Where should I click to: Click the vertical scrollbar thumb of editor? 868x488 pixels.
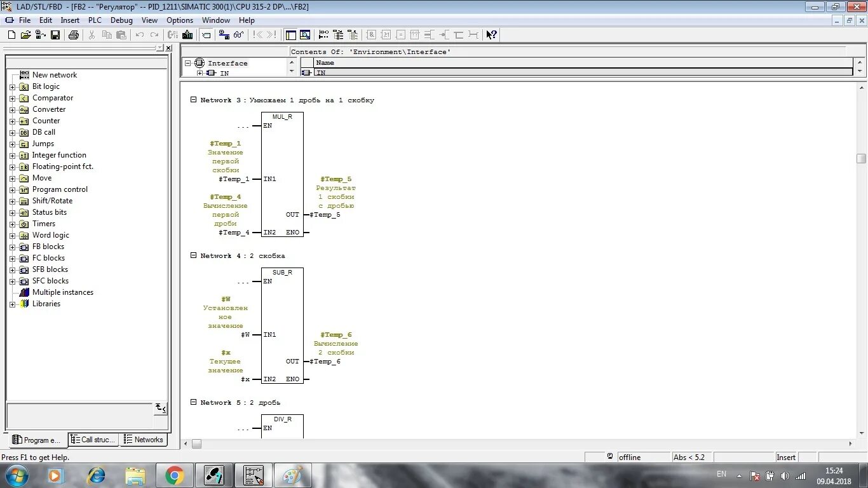click(x=861, y=158)
